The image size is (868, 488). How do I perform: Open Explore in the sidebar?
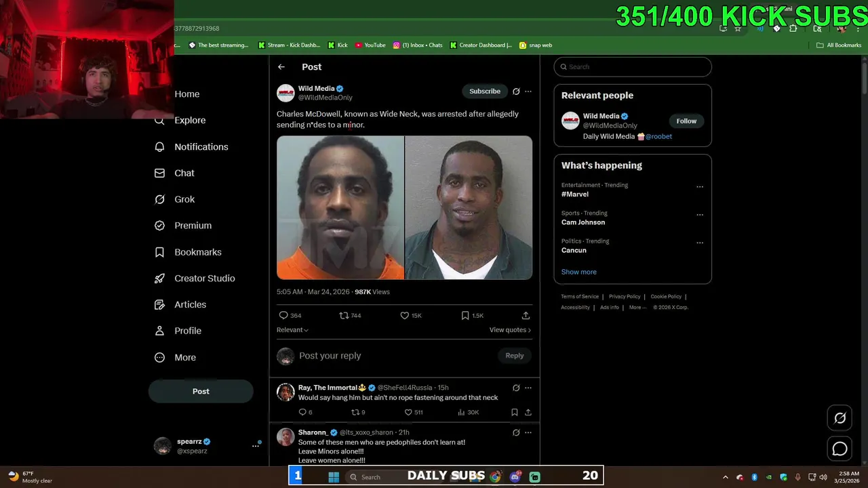click(190, 121)
